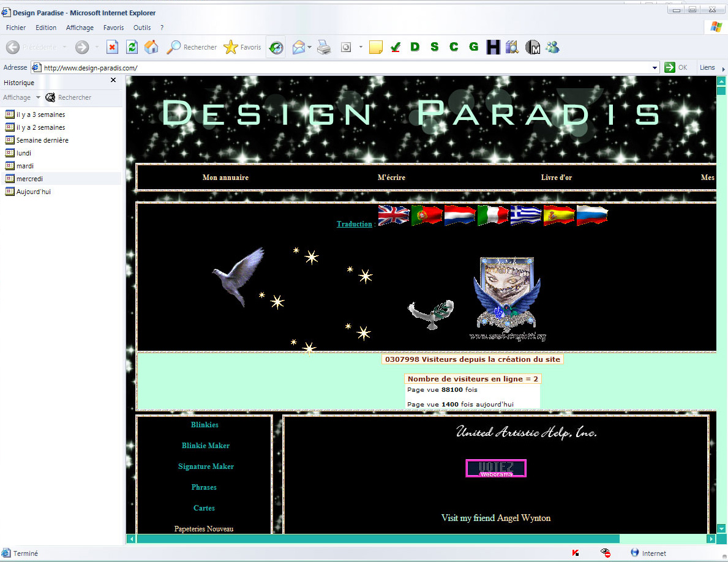Open dropdown arrow beside Back button
This screenshot has height=562, width=728.
(64, 47)
